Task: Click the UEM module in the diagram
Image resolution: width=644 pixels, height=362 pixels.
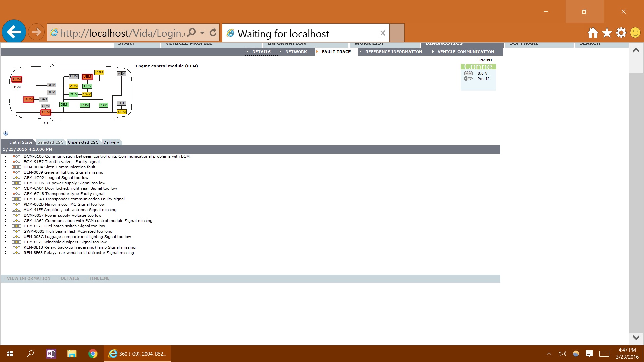Action: tap(87, 77)
